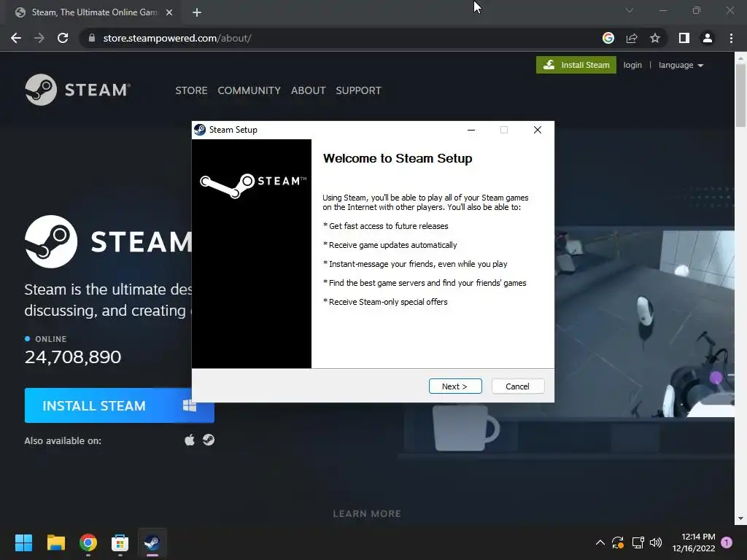
Task: Open the clock and date
Action: tap(694, 542)
